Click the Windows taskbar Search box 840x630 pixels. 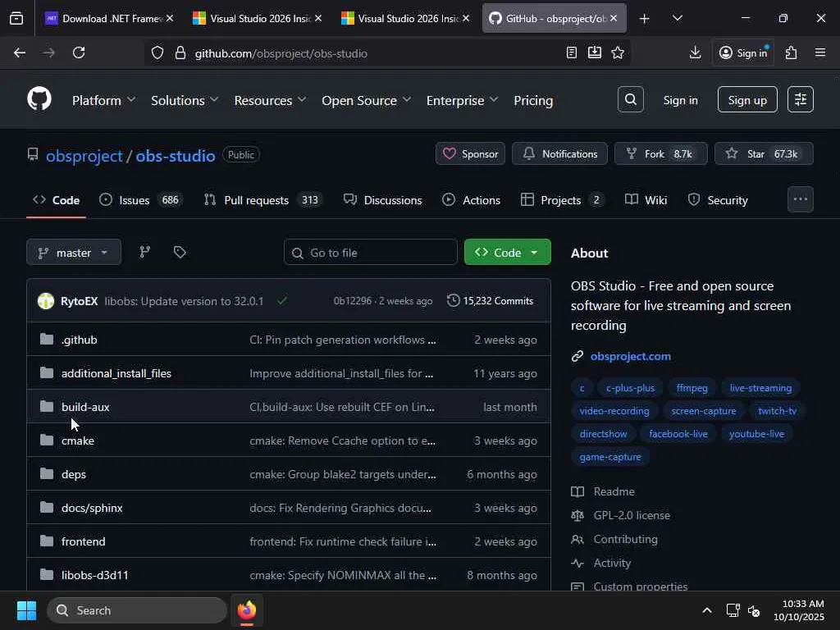tap(137, 610)
